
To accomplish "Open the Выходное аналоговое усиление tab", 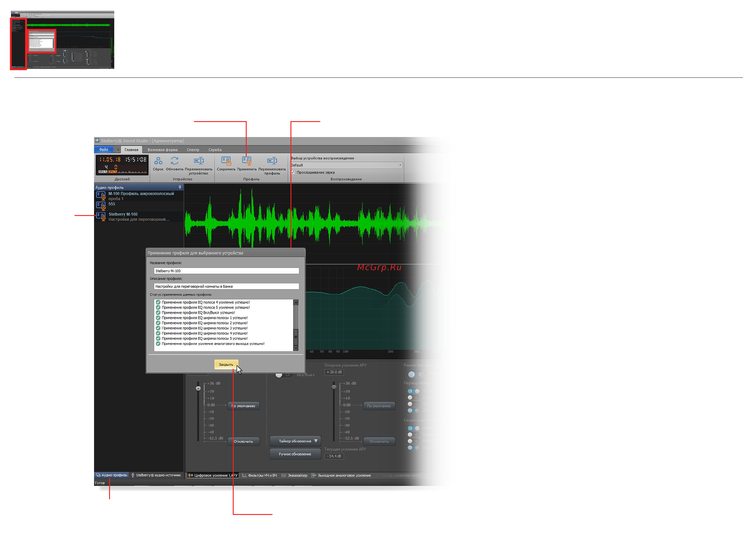I will [x=341, y=475].
